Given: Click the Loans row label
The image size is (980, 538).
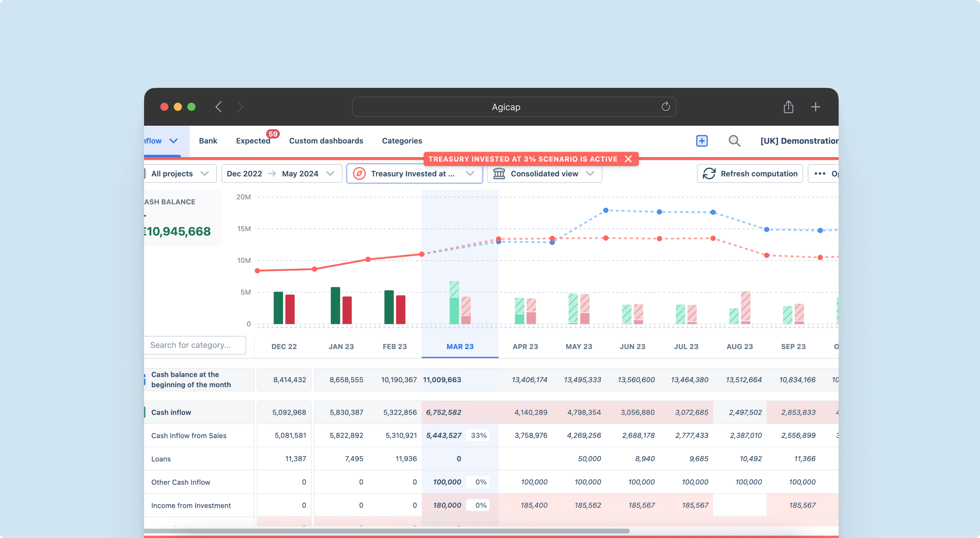Looking at the screenshot, I should (x=161, y=459).
